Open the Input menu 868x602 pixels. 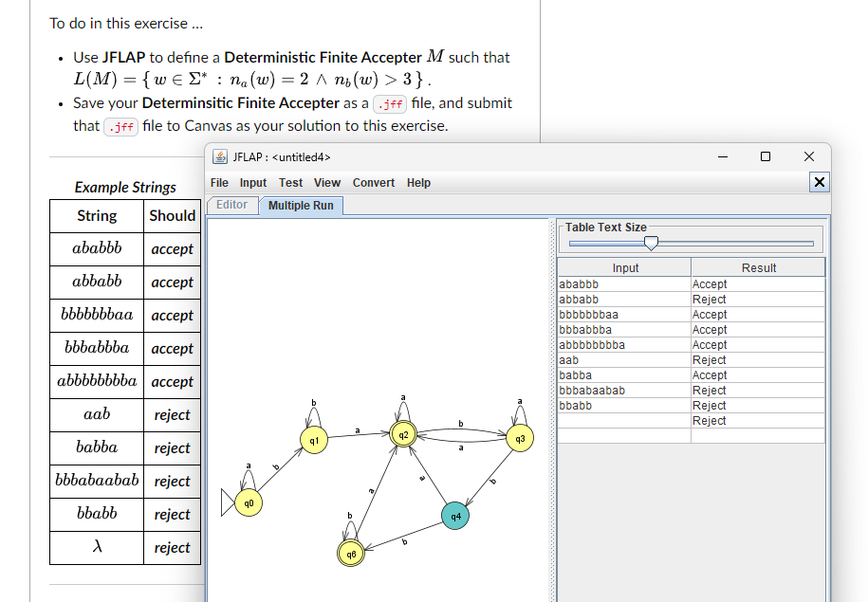click(253, 183)
